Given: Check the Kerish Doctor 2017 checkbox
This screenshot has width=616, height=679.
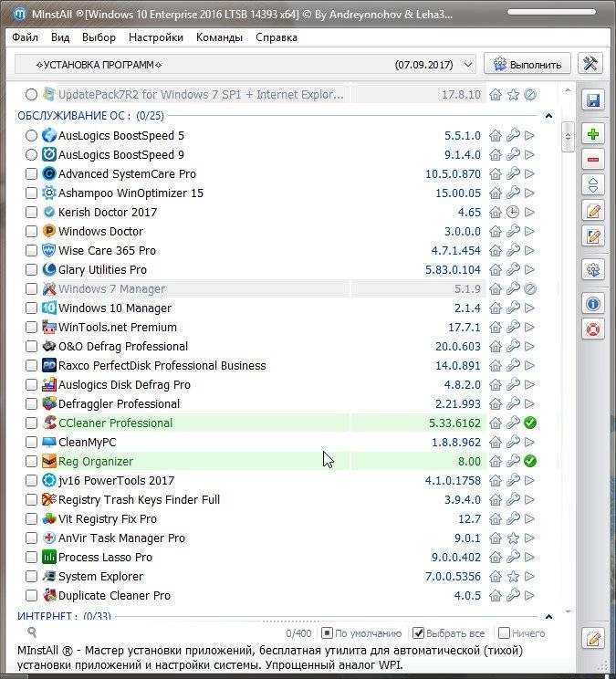Looking at the screenshot, I should [x=31, y=212].
